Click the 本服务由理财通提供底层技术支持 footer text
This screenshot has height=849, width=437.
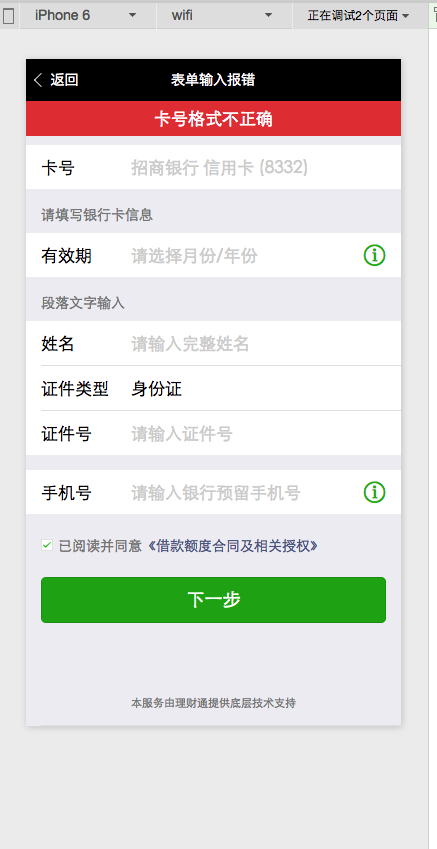click(213, 703)
